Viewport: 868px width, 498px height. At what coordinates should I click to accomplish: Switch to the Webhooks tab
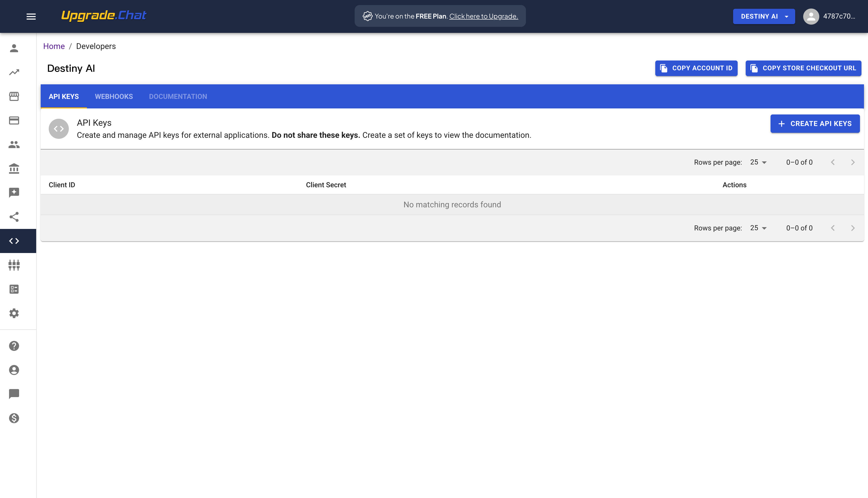click(x=114, y=96)
